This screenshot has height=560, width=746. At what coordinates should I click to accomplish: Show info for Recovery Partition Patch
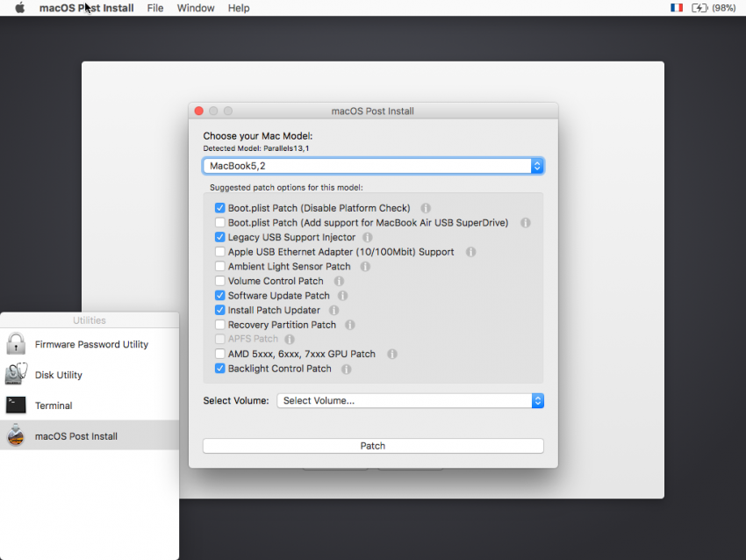349,325
